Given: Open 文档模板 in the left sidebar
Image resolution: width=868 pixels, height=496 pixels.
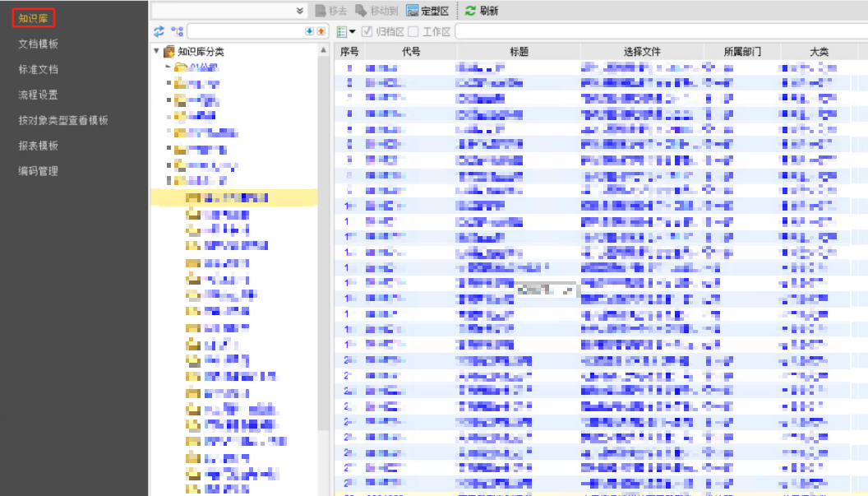Looking at the screenshot, I should 39,44.
